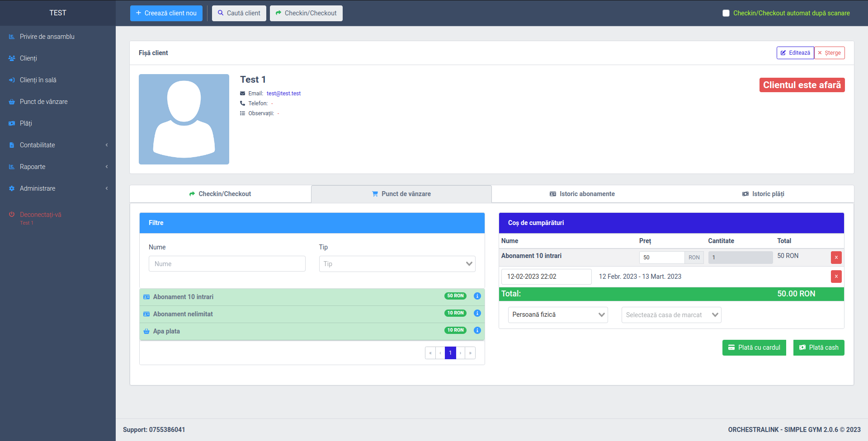Enable automatic Checkin/Checkout after scan checkbox
Screen dimensions: 868x441
[x=726, y=13]
